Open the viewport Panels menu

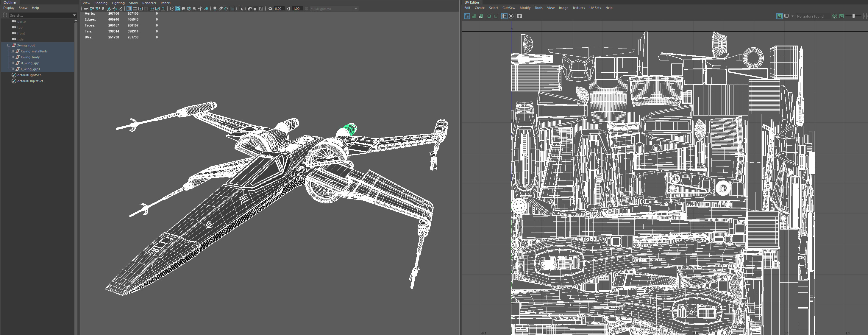(166, 3)
